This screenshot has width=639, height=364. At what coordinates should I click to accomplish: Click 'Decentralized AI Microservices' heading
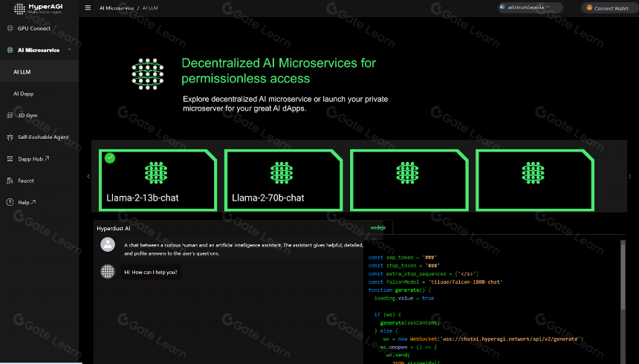tap(279, 71)
